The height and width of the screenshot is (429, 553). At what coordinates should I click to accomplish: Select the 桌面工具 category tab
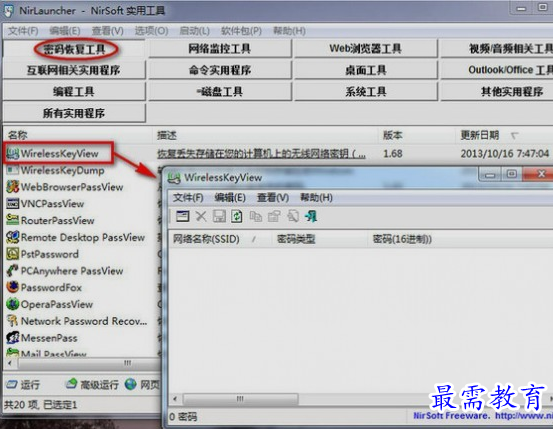coord(366,70)
